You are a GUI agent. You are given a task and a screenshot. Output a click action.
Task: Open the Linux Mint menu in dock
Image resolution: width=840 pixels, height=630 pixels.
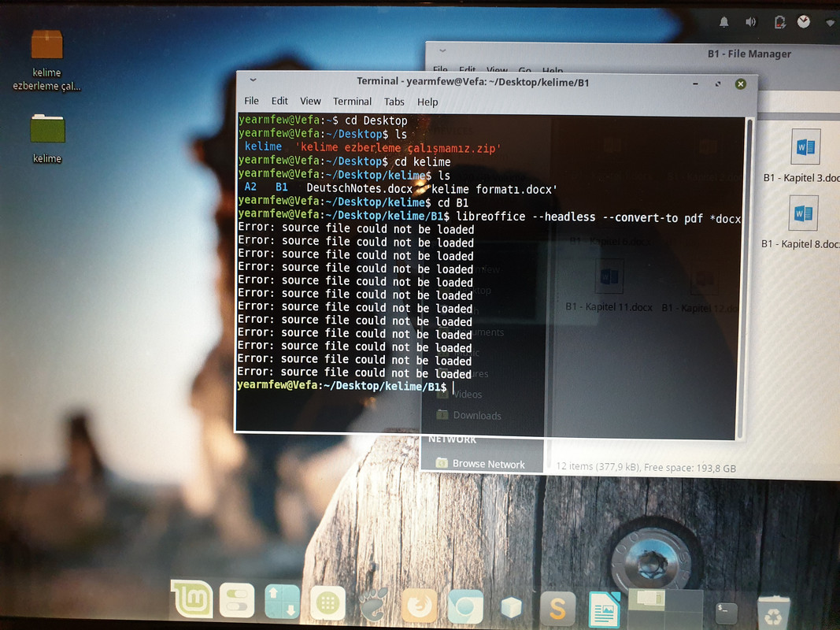(x=192, y=599)
